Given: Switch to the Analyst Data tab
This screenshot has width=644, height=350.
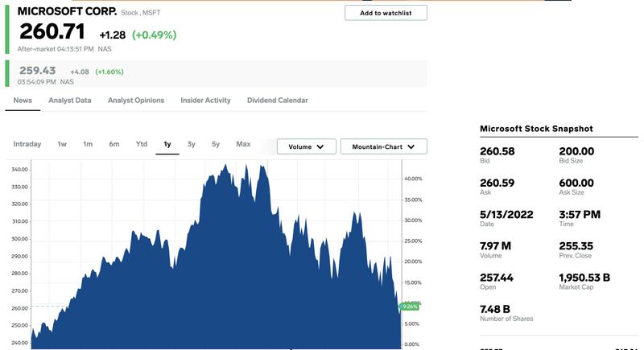Looking at the screenshot, I should (x=70, y=100).
